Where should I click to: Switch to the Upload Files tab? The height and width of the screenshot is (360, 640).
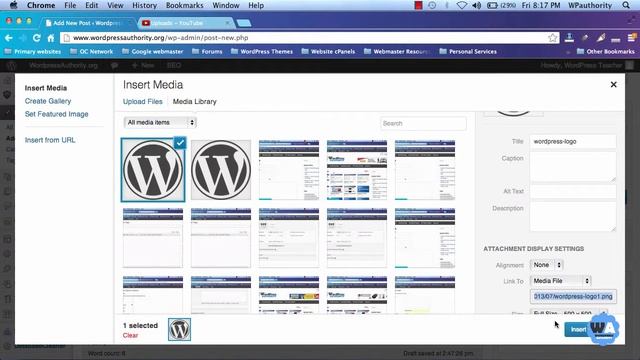tap(142, 102)
